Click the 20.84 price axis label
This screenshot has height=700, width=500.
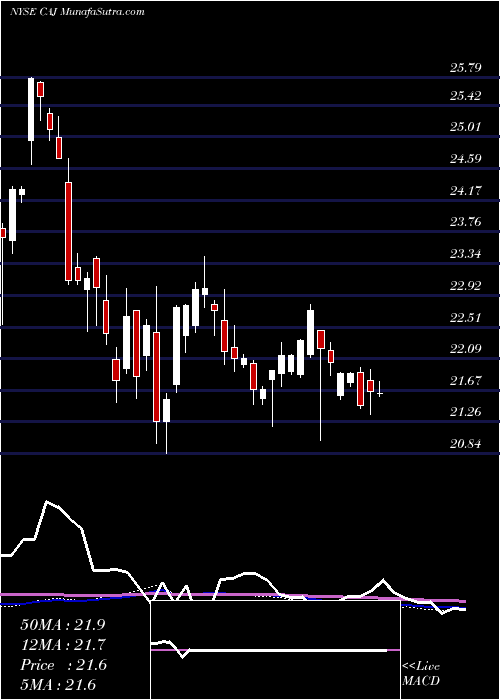[466, 444]
